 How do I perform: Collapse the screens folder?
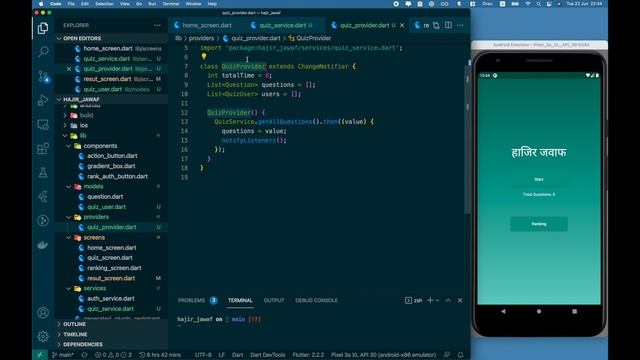click(x=94, y=237)
